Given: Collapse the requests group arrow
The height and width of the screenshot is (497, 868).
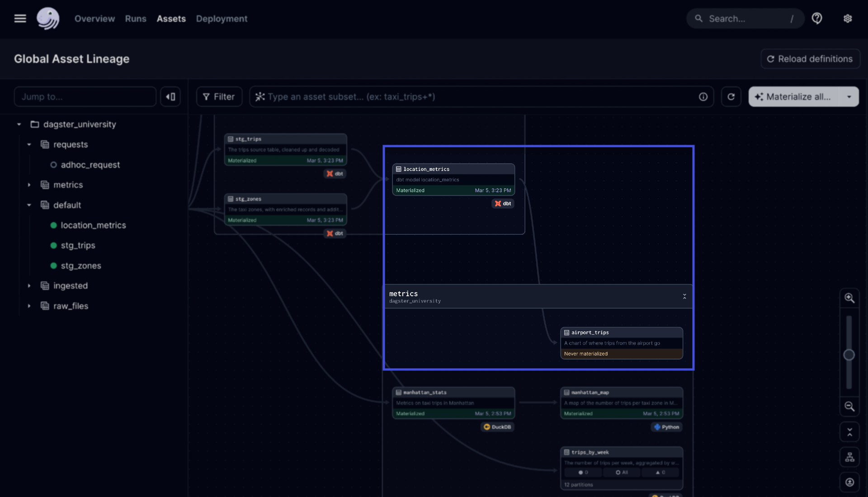Looking at the screenshot, I should (29, 145).
